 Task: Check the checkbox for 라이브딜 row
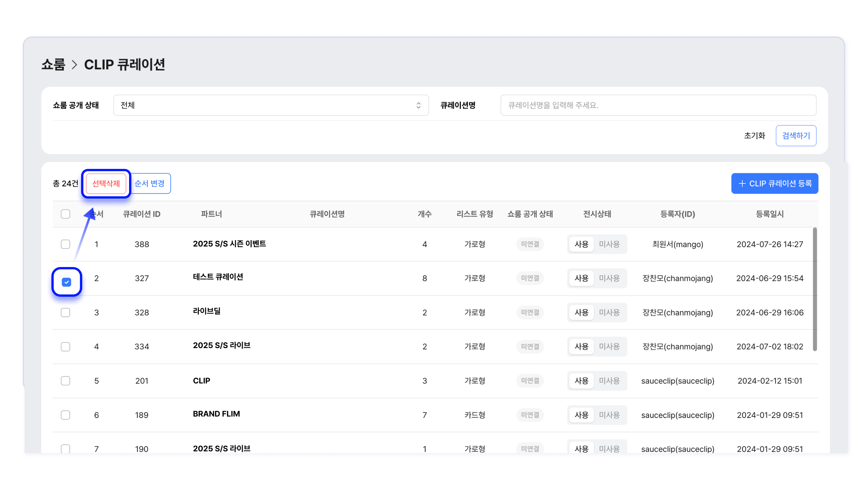[65, 312]
